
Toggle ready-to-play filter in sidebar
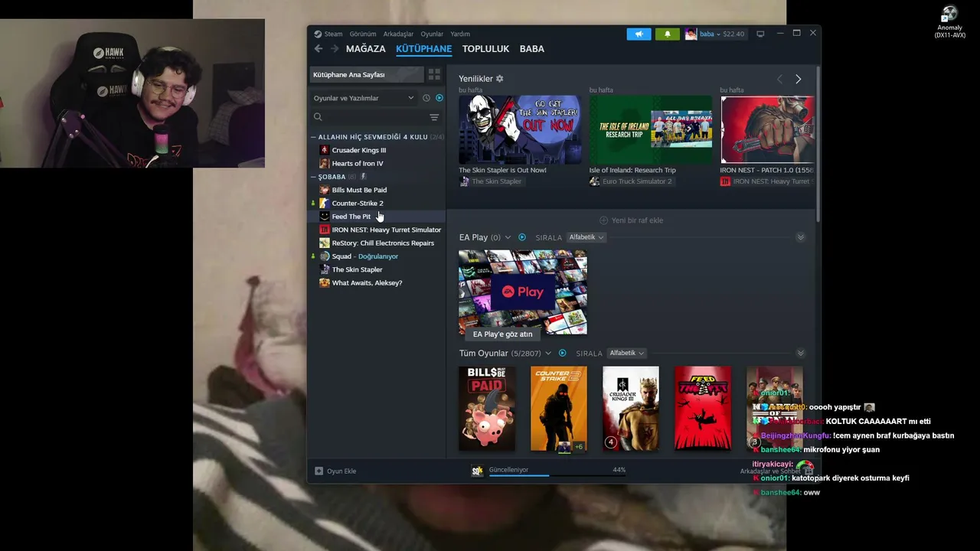coord(439,98)
